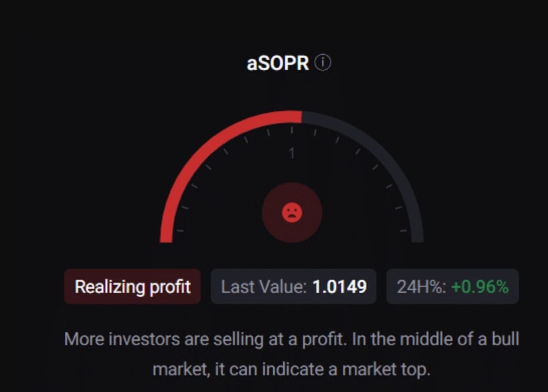
Task: Click the bottom-right end of gray arc
Action: tap(418, 237)
